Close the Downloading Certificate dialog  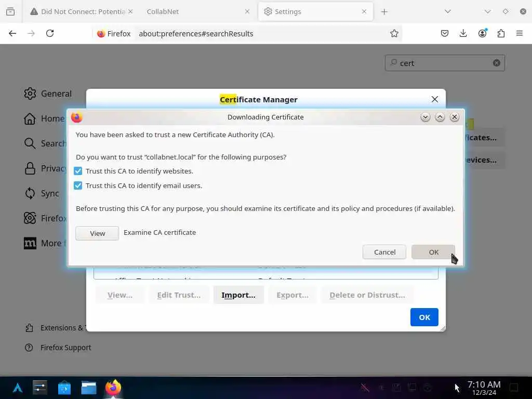pyautogui.click(x=455, y=117)
